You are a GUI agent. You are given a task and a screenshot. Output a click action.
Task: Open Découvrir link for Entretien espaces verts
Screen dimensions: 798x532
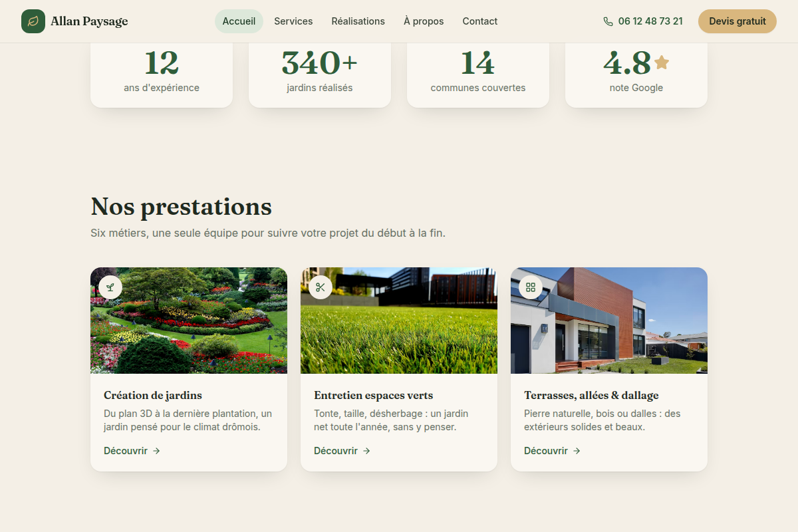[x=342, y=451]
